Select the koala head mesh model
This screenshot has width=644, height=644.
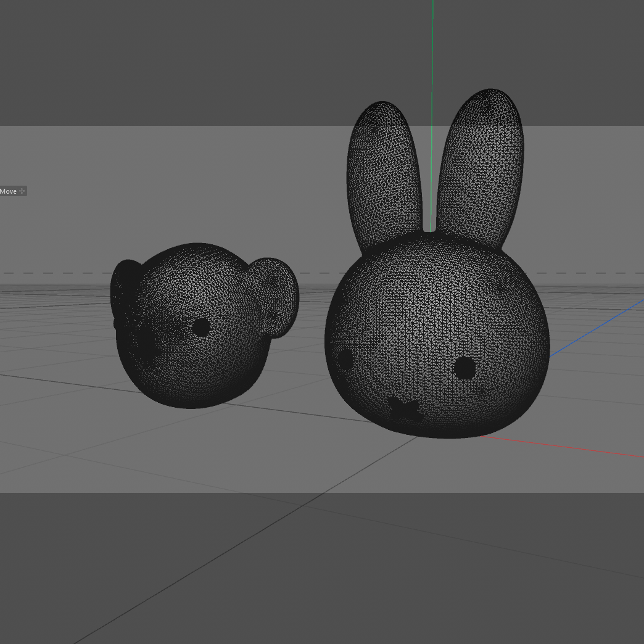(x=204, y=326)
